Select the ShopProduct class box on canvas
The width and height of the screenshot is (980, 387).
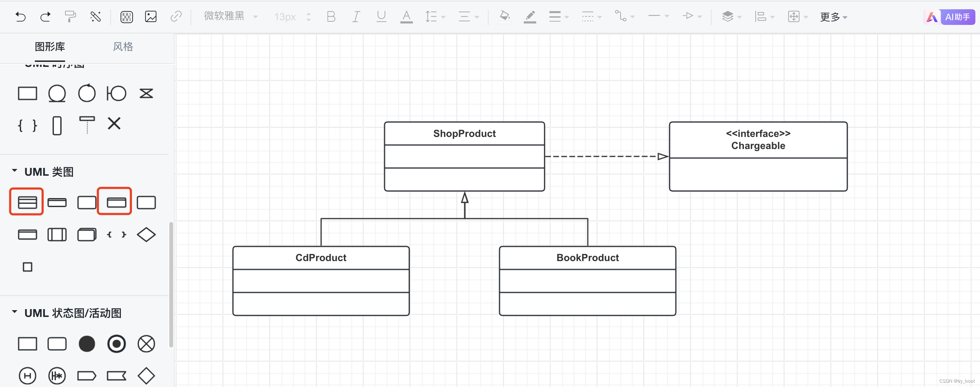point(464,134)
